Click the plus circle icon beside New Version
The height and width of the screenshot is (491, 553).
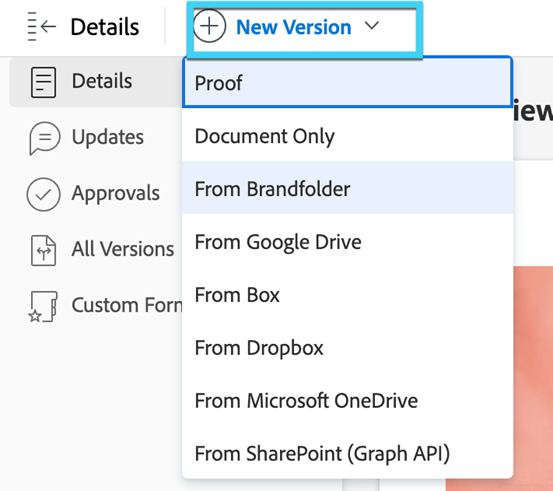click(x=209, y=26)
